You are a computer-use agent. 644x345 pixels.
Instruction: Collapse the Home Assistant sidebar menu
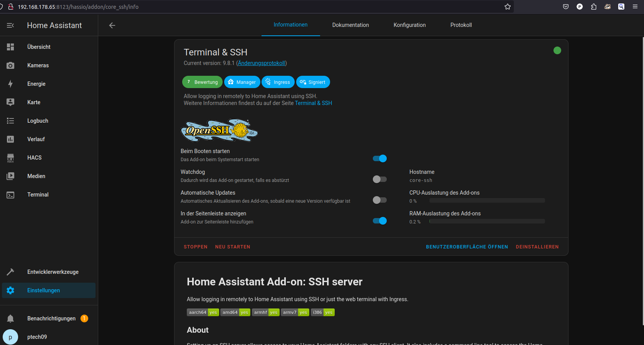(10, 25)
